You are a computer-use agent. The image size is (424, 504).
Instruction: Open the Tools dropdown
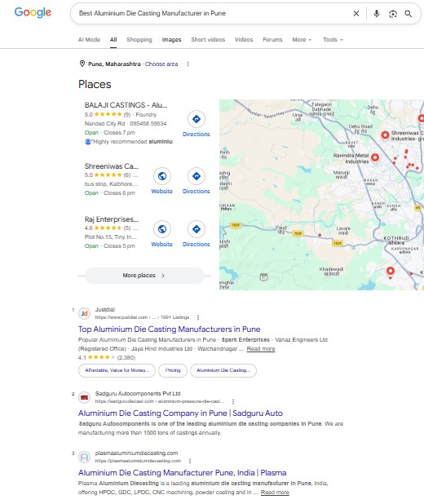(x=333, y=39)
